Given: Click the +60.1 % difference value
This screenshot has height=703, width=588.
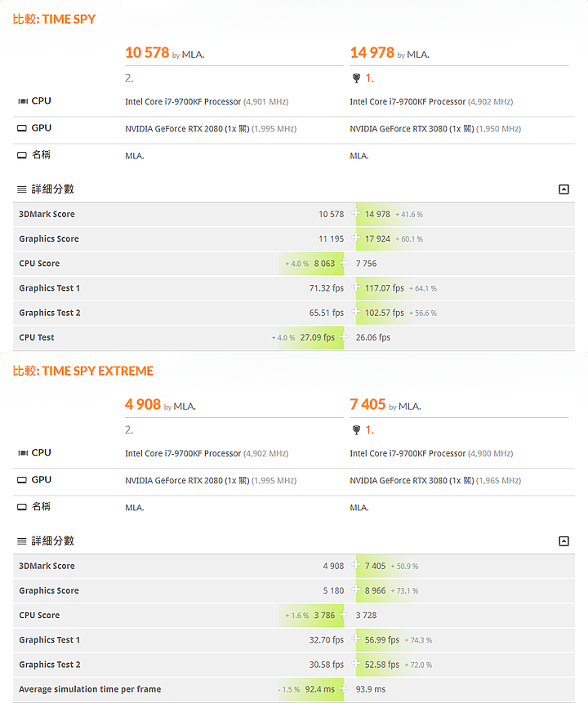Looking at the screenshot, I should click(409, 239).
